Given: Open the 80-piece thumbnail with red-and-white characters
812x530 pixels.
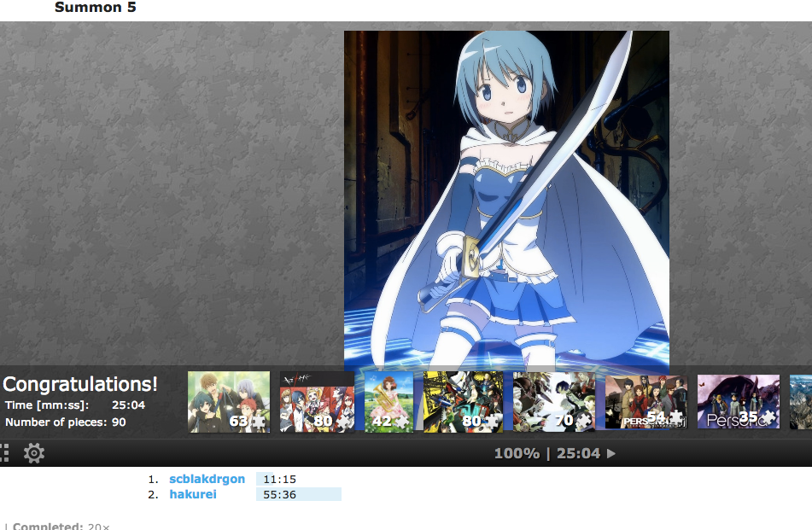Looking at the screenshot, I should point(317,402).
